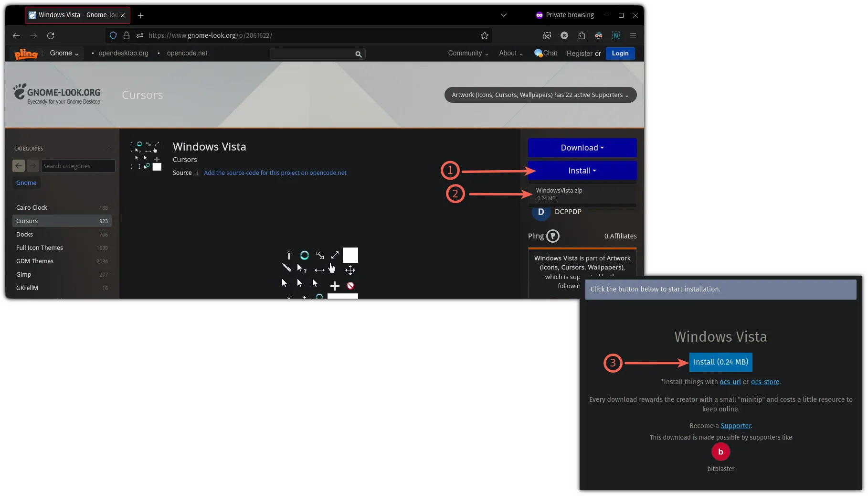Open the Gnome site selector dropdown
The image size is (868, 496).
coord(64,53)
